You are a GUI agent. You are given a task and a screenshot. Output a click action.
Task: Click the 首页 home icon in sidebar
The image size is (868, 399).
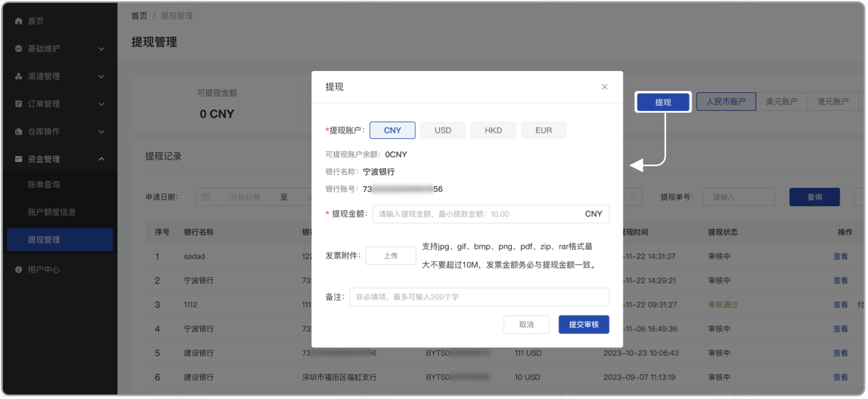coord(19,21)
